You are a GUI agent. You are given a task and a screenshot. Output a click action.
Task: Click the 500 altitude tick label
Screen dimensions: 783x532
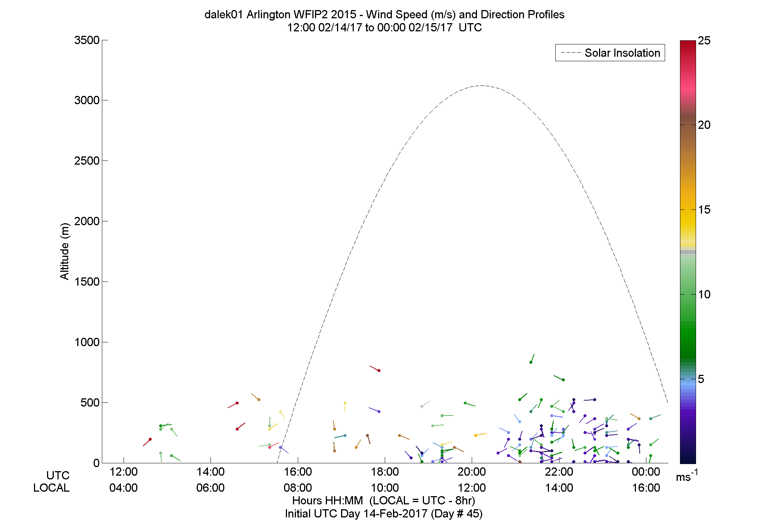pyautogui.click(x=90, y=403)
